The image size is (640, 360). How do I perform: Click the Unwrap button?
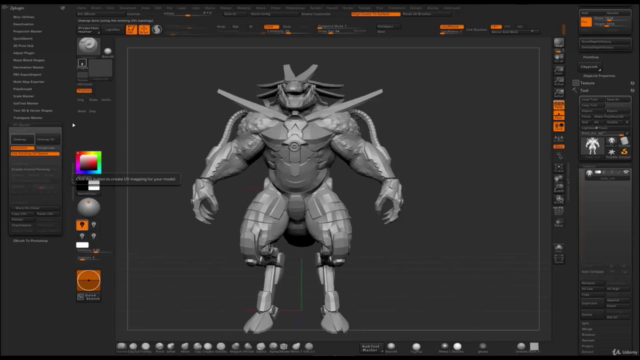pos(22,139)
